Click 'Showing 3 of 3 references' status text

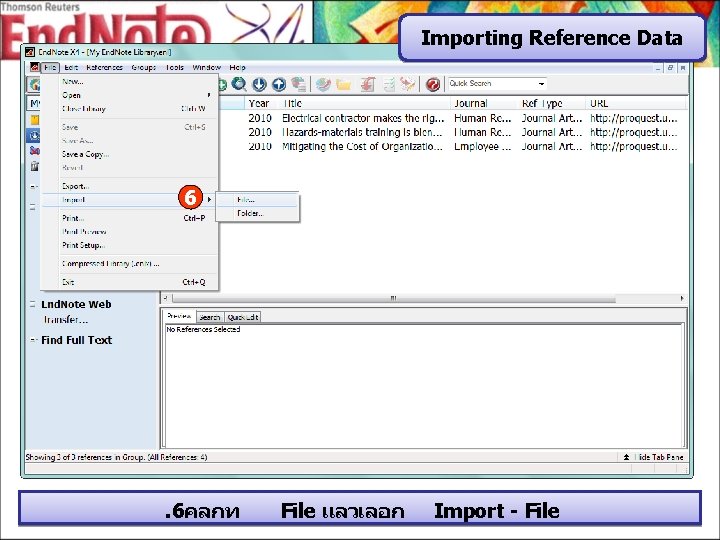(x=116, y=457)
